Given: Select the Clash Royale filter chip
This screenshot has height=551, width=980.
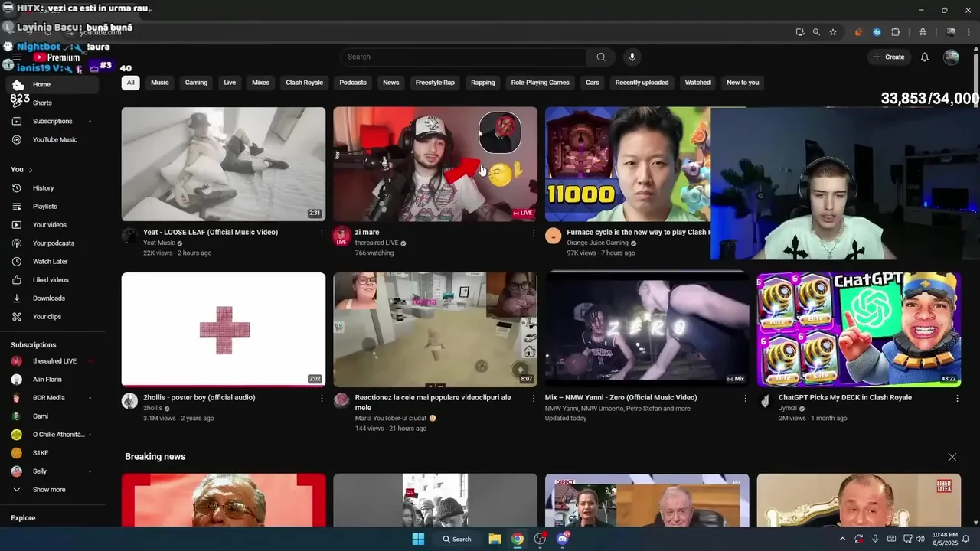Looking at the screenshot, I should [304, 83].
